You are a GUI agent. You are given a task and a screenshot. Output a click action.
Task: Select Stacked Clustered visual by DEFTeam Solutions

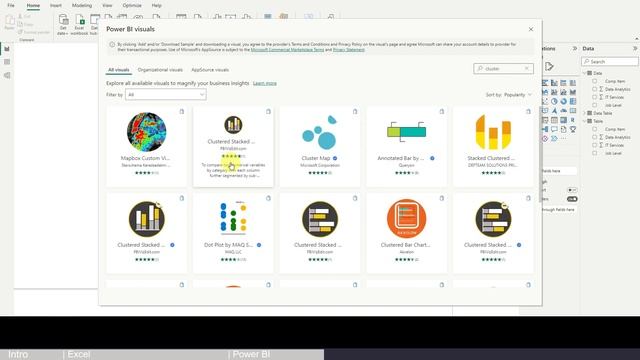click(x=493, y=146)
